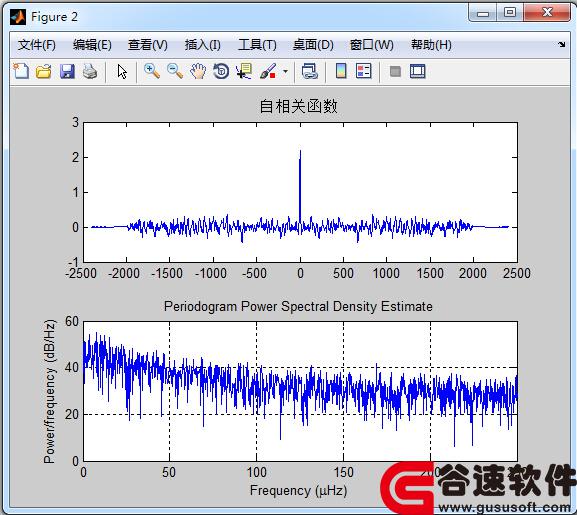This screenshot has width=577, height=515.
Task: Open file using the folder icon
Action: (44, 71)
